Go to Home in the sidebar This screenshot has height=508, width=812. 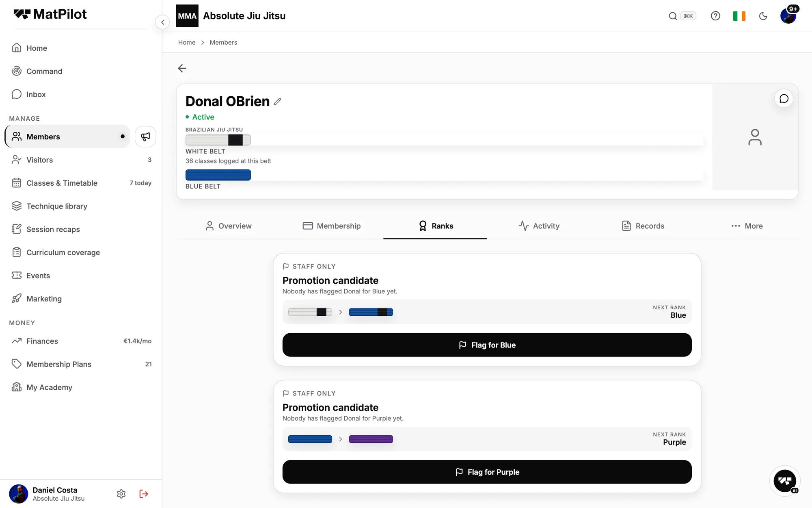coord(81,48)
